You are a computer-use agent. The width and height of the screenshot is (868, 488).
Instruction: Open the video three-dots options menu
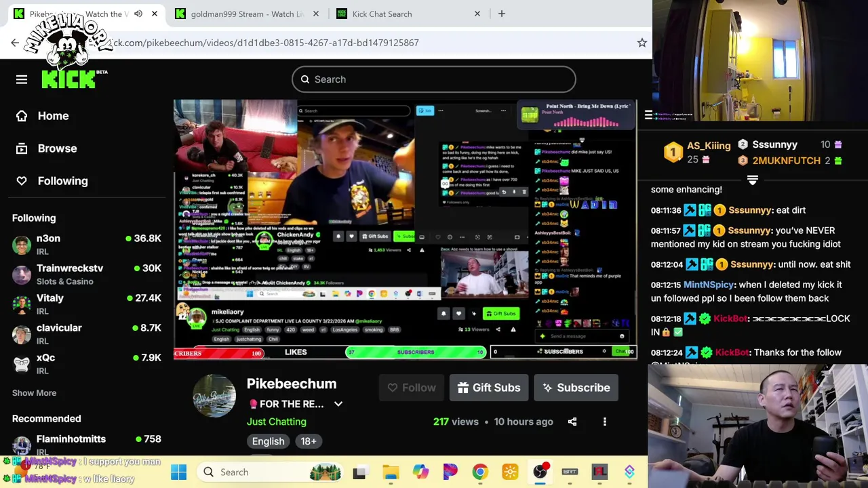click(x=605, y=422)
